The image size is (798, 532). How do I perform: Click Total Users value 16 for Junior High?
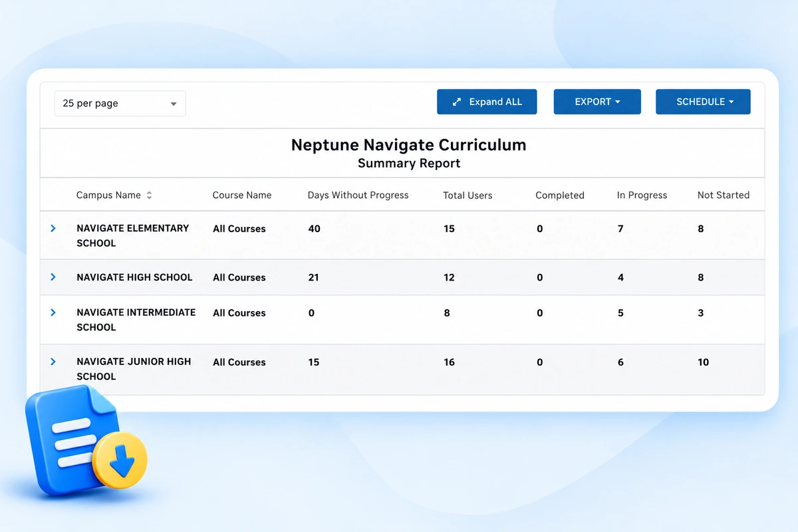(x=449, y=362)
